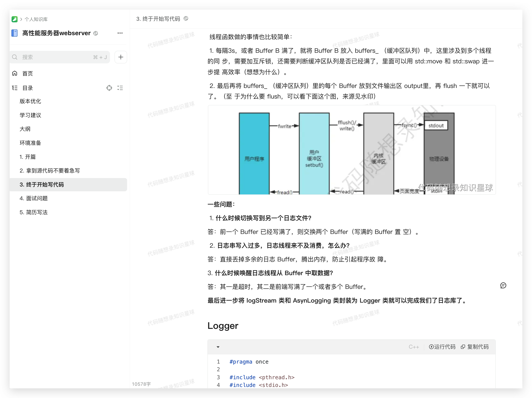Collapse the code block via its triangle
532x398 pixels.
(x=218, y=347)
